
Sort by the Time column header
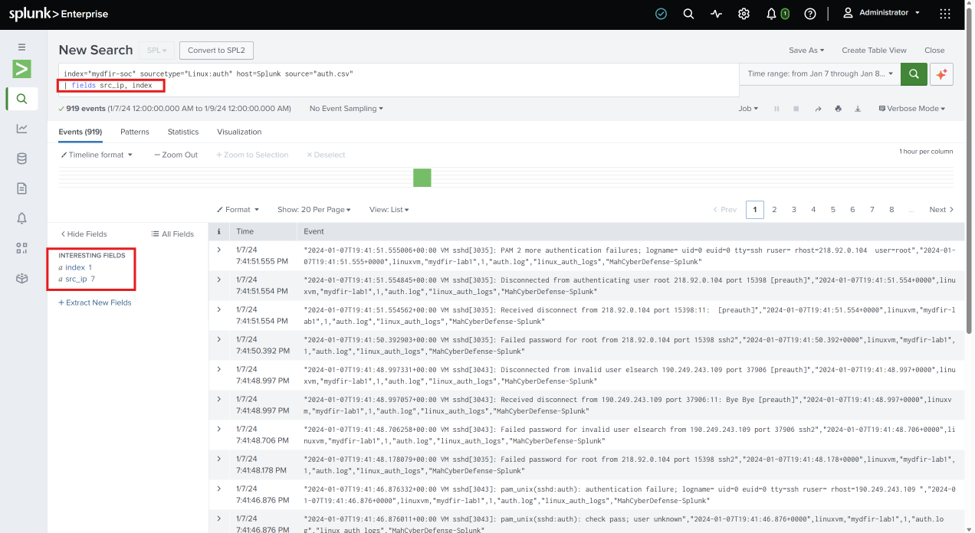click(245, 231)
